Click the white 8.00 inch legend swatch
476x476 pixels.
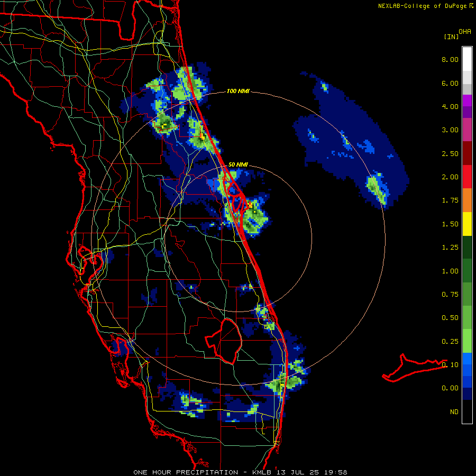point(467,59)
